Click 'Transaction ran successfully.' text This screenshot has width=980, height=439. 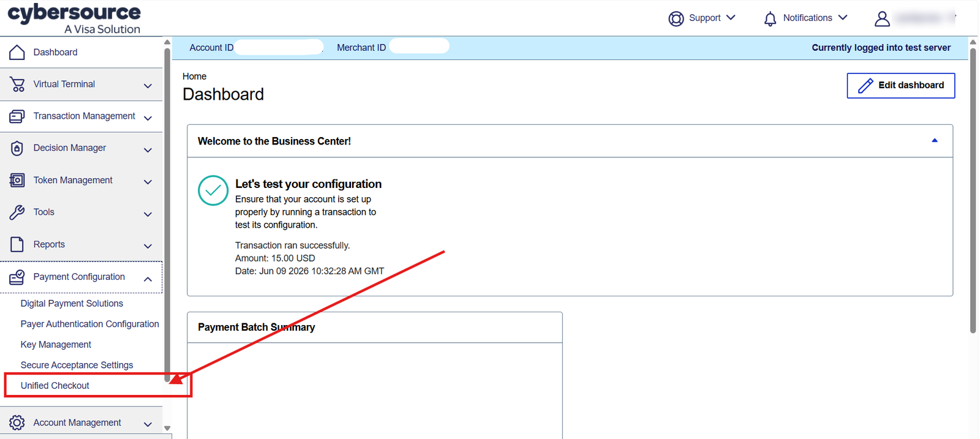[293, 246]
